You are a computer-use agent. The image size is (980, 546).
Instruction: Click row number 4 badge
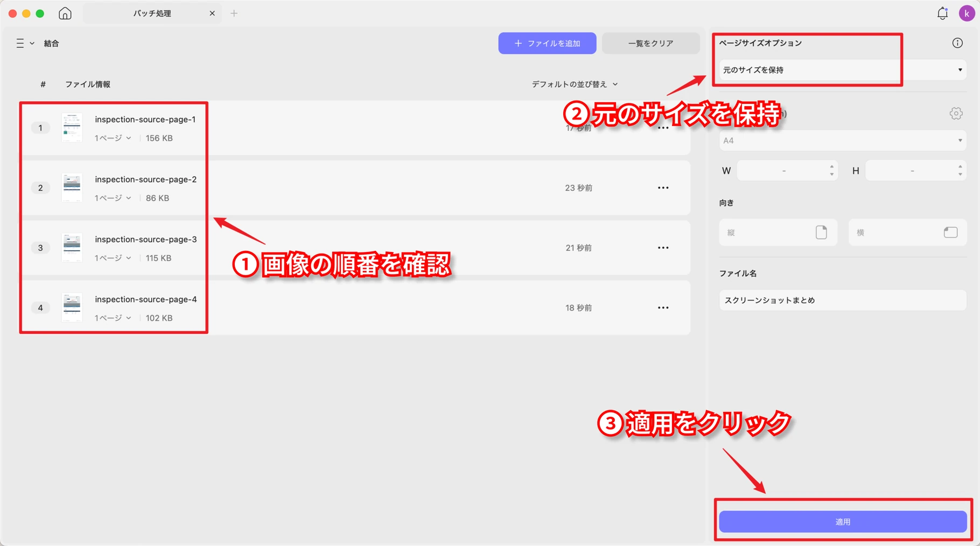40,307
